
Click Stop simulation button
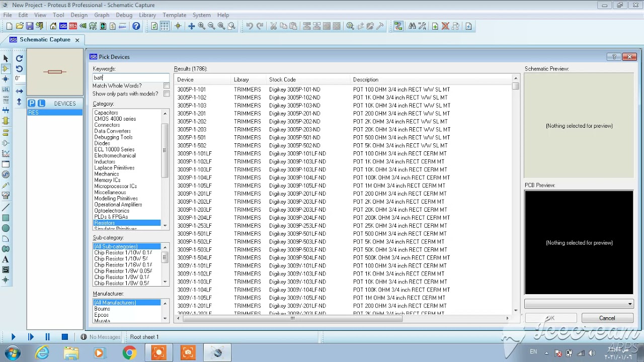(65, 337)
